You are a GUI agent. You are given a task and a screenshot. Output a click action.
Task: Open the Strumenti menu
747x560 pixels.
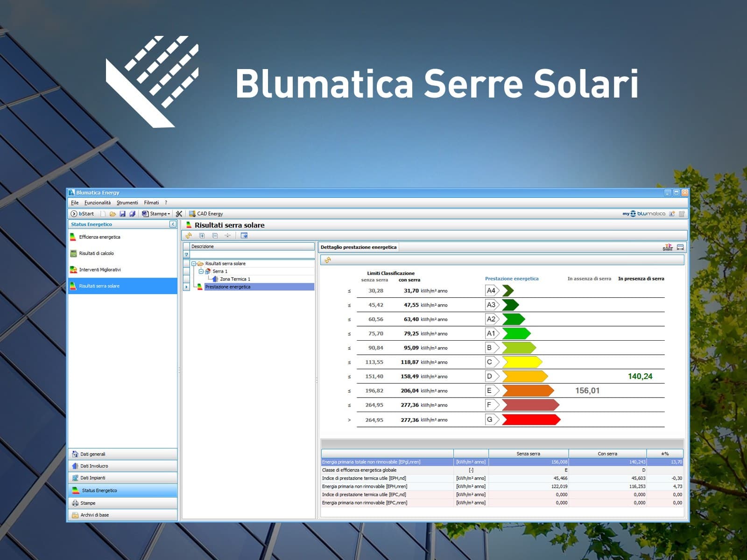point(127,203)
